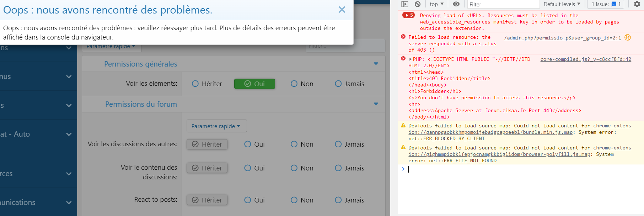
Task: Collapse the Permissions générales section
Action: coord(376,64)
